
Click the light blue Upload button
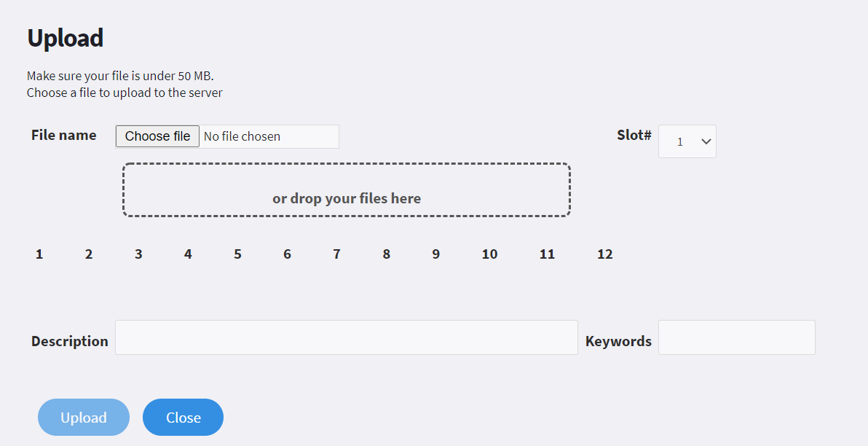[x=84, y=417]
